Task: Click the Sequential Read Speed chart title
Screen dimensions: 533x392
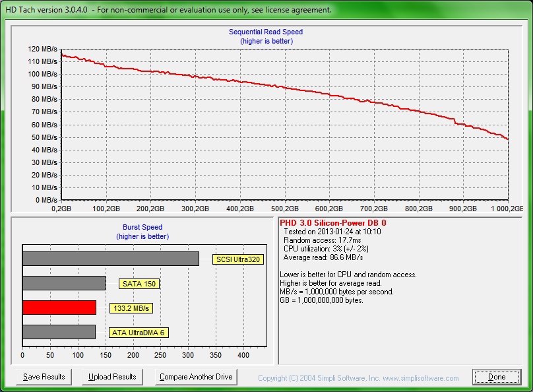Action: click(266, 32)
